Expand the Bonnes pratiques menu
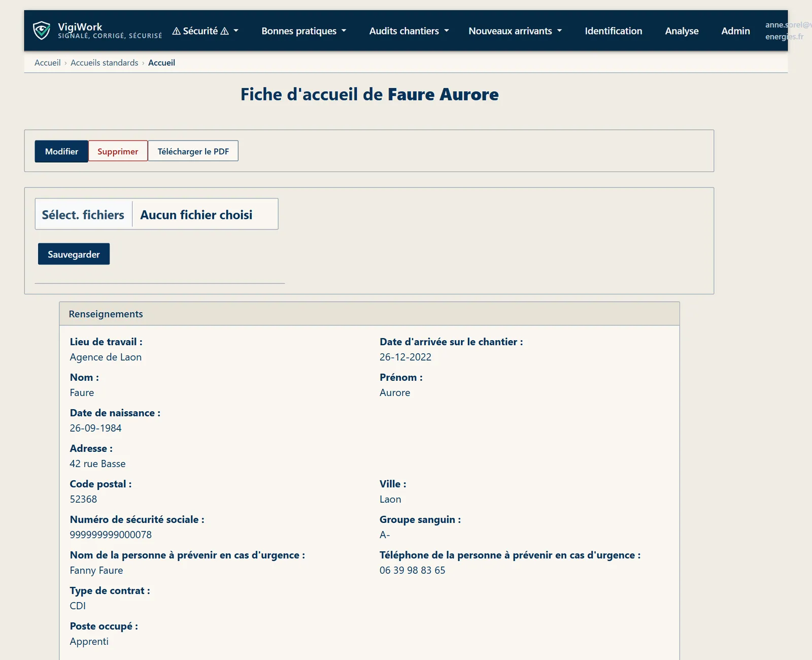This screenshot has height=660, width=812. coord(303,31)
